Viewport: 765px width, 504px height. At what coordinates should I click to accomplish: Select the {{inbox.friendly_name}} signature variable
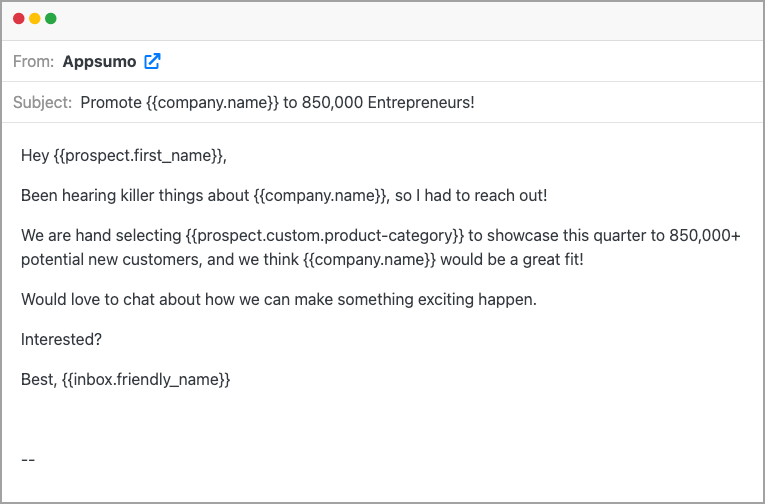[149, 380]
